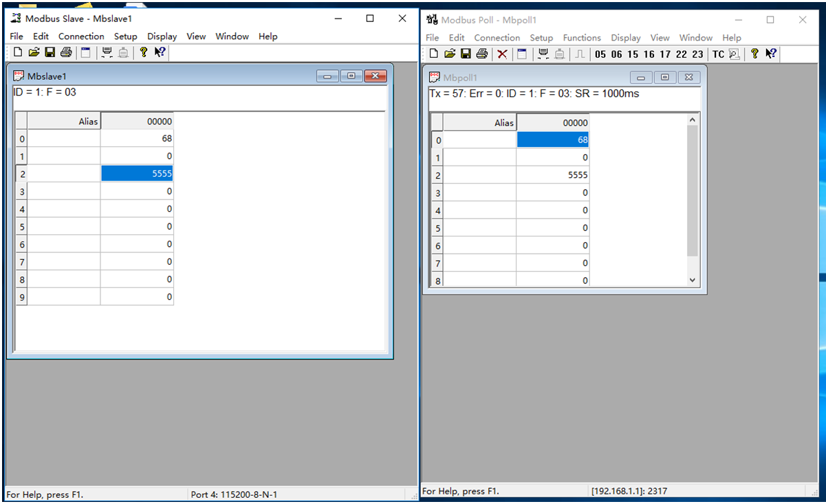Click Print icon in Modbus Slave toolbar
Screen dimensions: 826x504
[66, 52]
